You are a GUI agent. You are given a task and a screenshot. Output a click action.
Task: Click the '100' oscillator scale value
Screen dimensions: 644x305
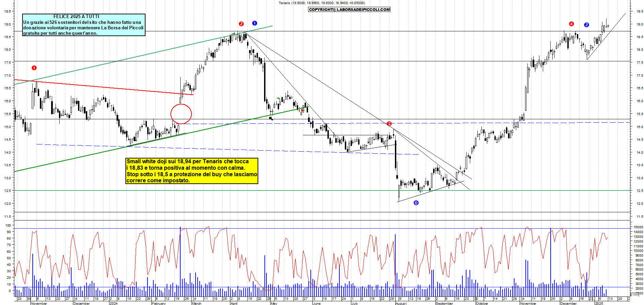coord(8,225)
